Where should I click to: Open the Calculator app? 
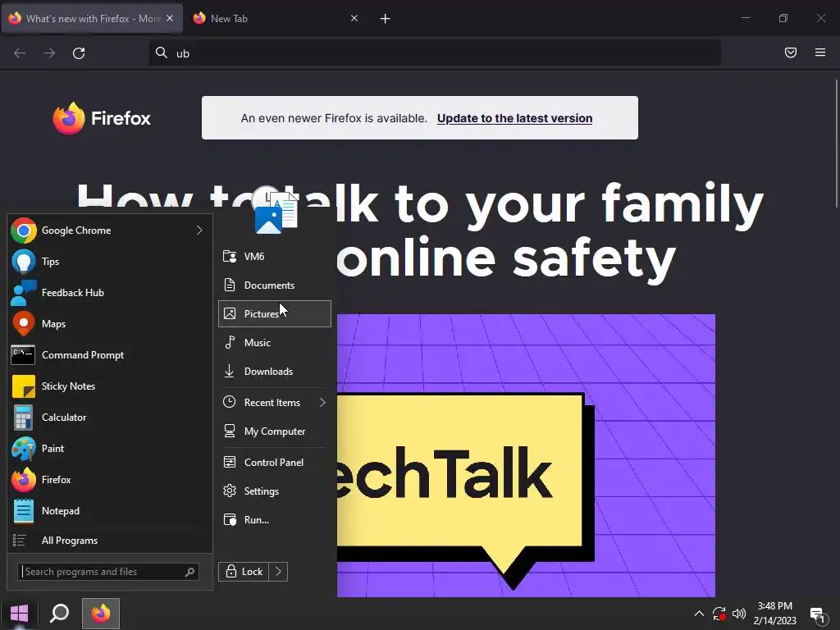(109, 417)
